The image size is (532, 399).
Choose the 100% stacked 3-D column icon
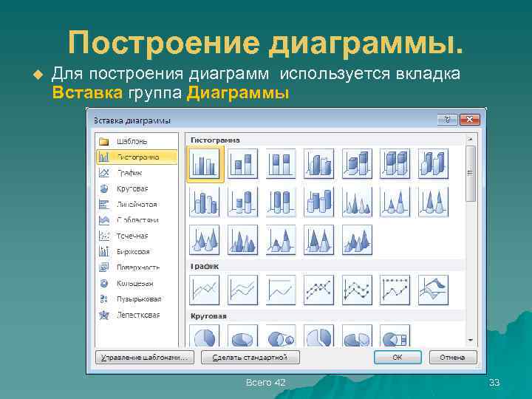pyautogui.click(x=395, y=163)
